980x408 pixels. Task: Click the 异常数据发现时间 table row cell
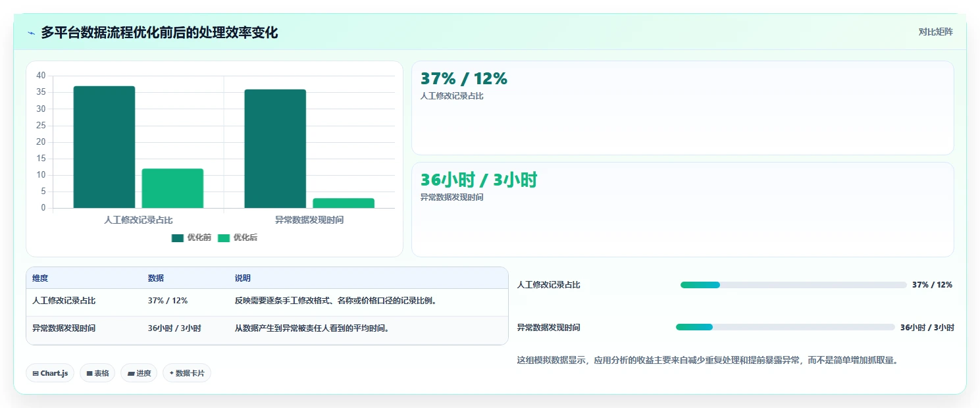coord(64,328)
